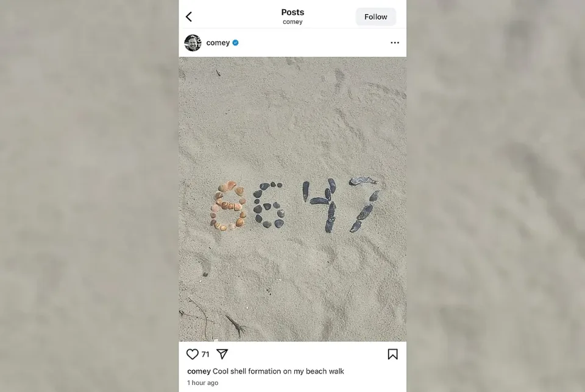The height and width of the screenshot is (392, 585).
Task: Click comey username in the caption
Action: tap(199, 371)
